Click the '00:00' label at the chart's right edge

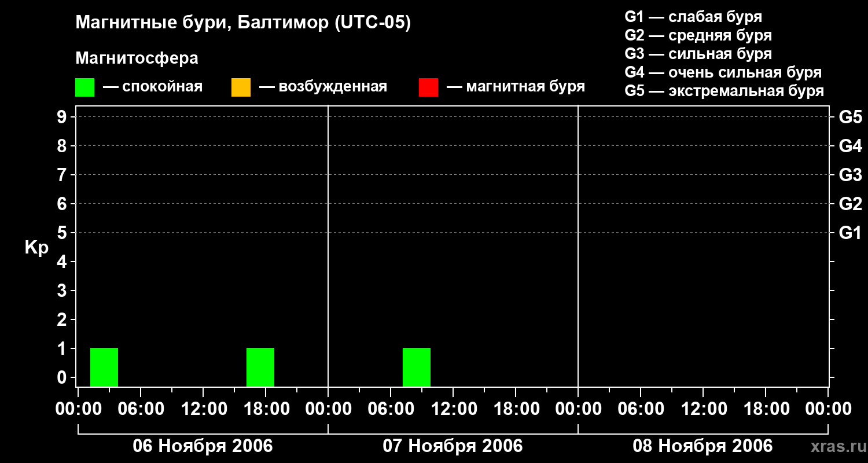pyautogui.click(x=827, y=409)
